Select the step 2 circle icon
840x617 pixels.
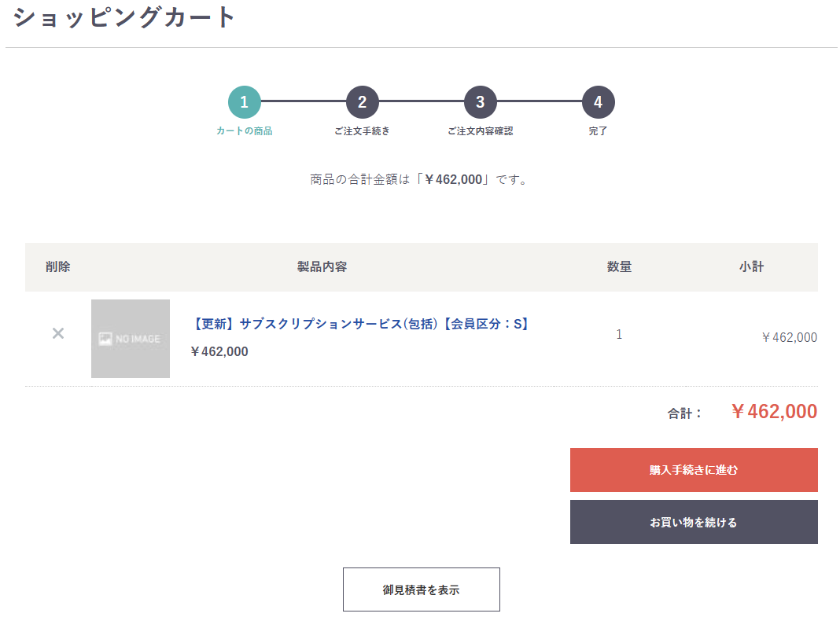click(363, 102)
